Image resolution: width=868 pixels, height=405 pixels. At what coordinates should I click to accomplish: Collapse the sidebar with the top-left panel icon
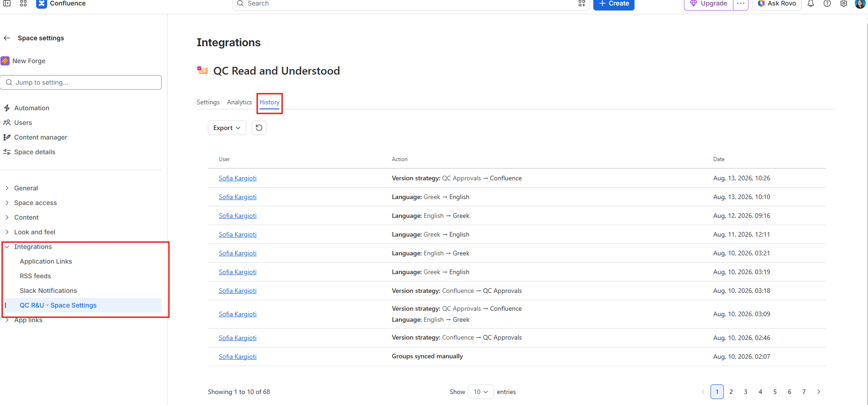pyautogui.click(x=7, y=3)
